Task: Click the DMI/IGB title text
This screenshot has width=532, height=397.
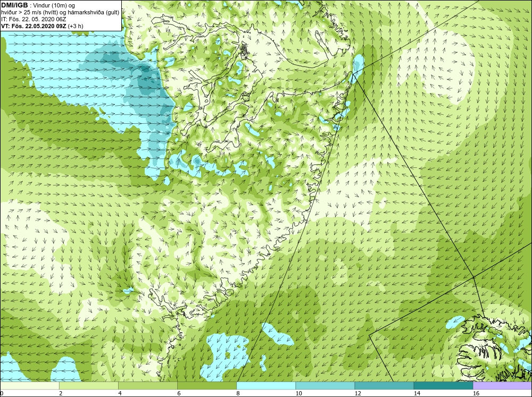Action: pyautogui.click(x=14, y=5)
